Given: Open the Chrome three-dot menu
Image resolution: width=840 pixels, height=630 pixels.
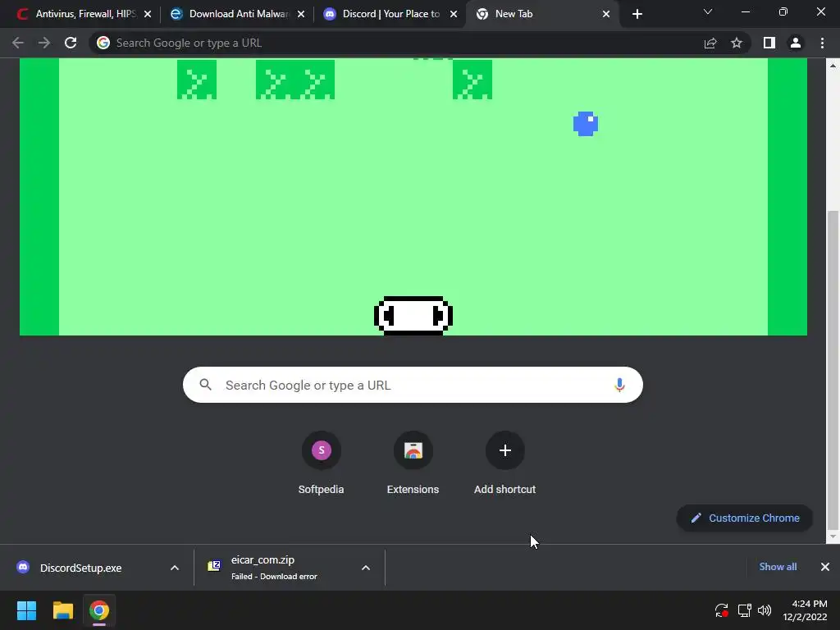Looking at the screenshot, I should 822,43.
